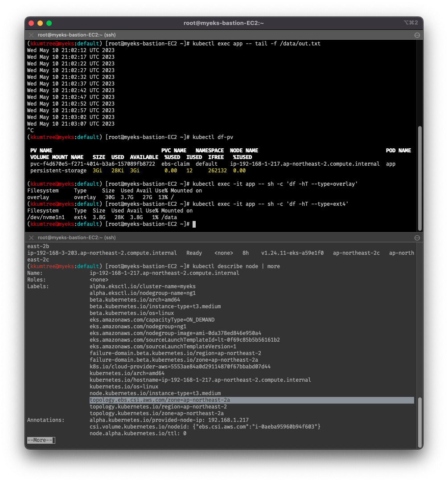Click the top pane vertical scrollbar thumb
The image size is (448, 482).
(x=419, y=178)
